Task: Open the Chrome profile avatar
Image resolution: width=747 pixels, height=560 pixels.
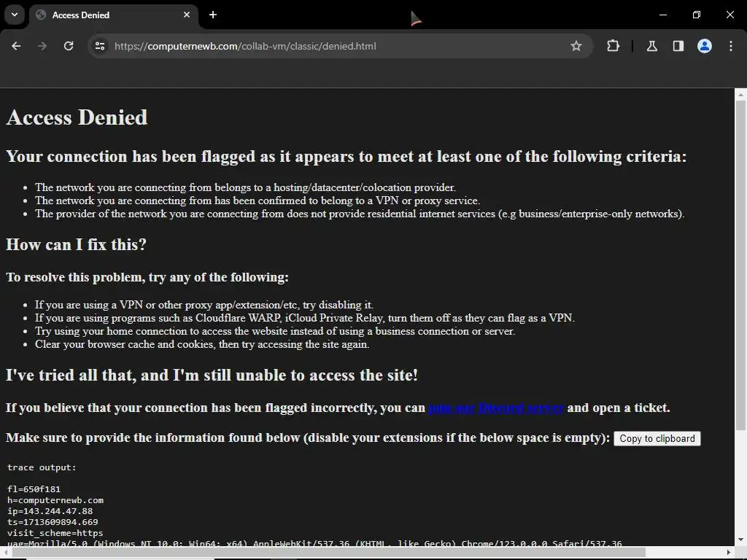Action: pyautogui.click(x=705, y=46)
